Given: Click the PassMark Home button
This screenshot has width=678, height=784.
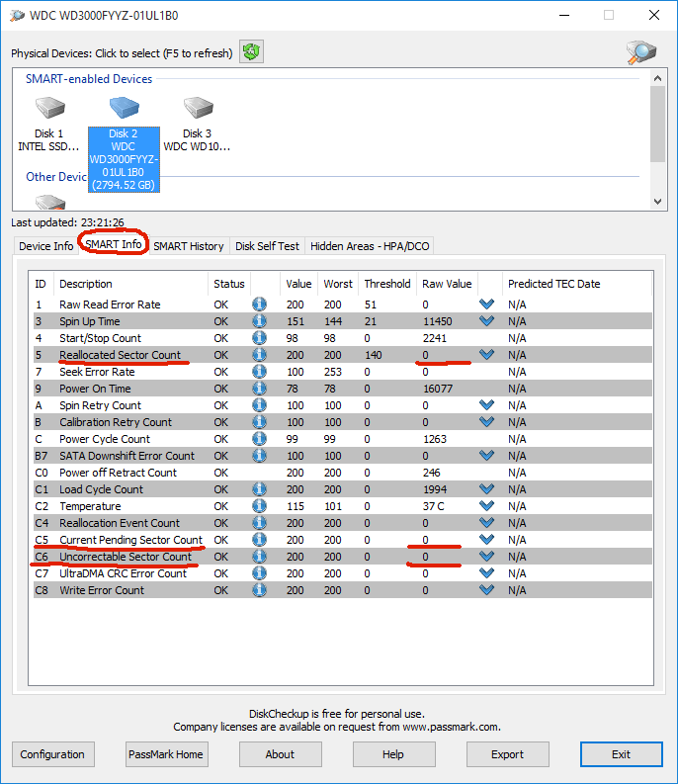Looking at the screenshot, I should point(166,754).
